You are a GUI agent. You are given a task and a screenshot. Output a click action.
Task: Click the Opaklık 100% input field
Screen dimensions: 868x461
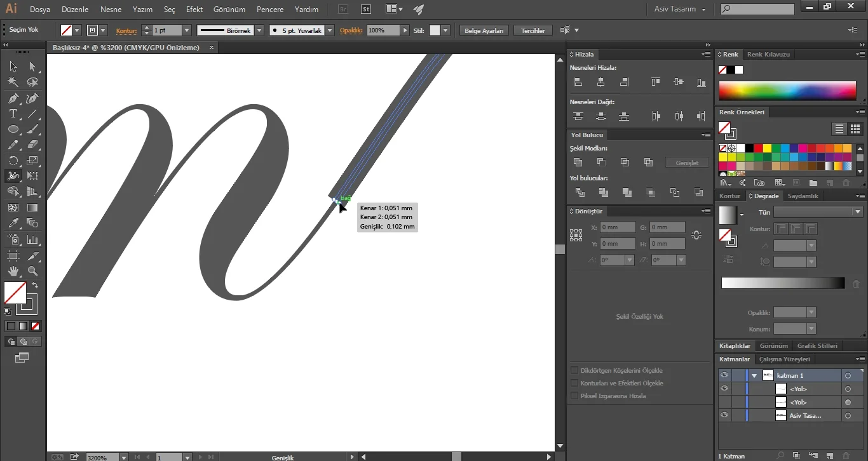tap(383, 30)
